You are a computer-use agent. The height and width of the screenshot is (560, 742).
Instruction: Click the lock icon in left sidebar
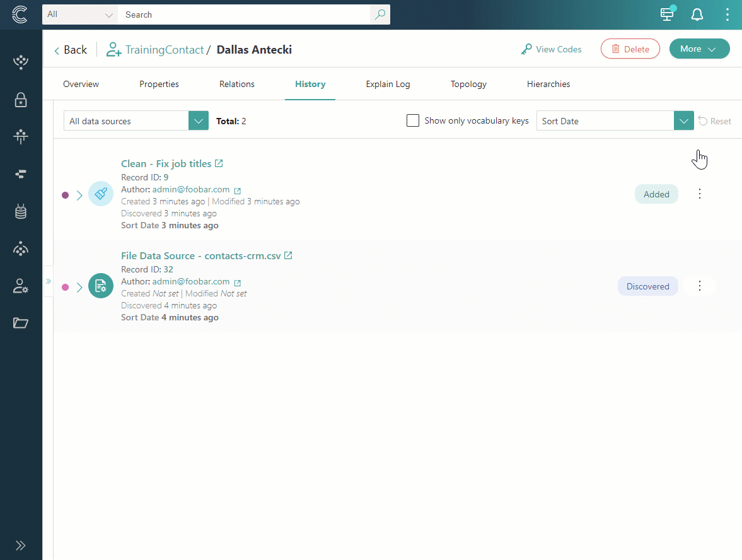(21, 100)
